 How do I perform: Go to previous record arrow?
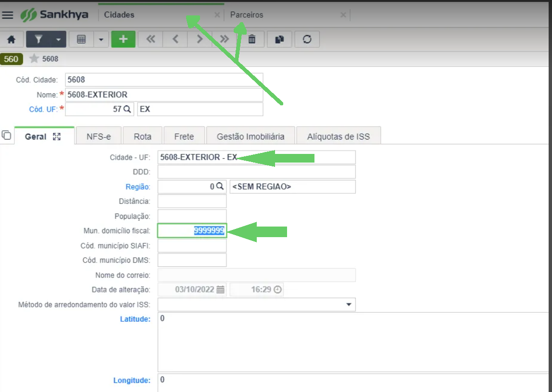[176, 39]
